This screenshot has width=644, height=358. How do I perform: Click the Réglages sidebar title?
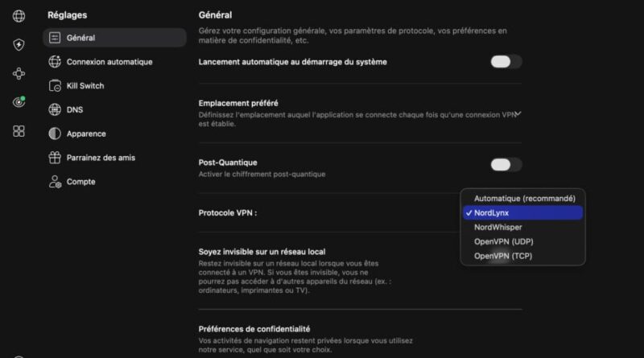68,15
